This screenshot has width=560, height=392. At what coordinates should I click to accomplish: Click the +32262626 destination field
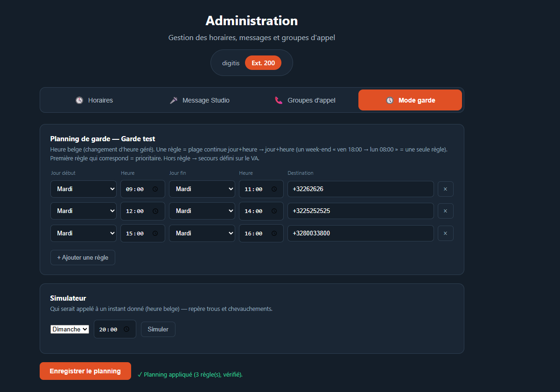(x=361, y=189)
